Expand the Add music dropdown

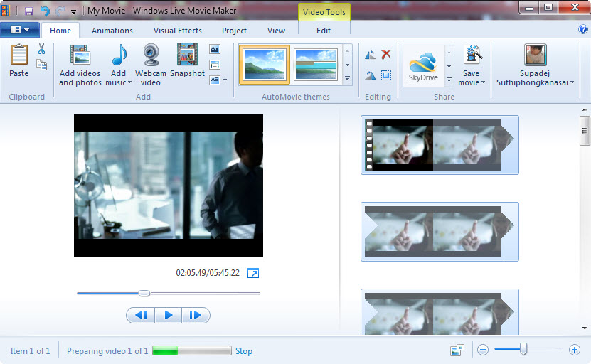pos(119,82)
